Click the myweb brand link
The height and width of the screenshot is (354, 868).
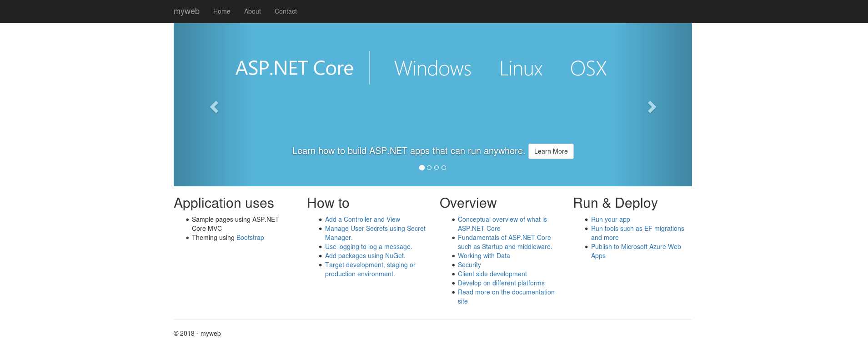tap(186, 11)
